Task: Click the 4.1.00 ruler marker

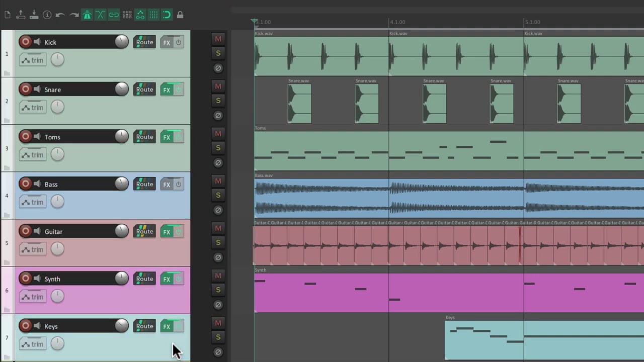Action: (x=397, y=22)
